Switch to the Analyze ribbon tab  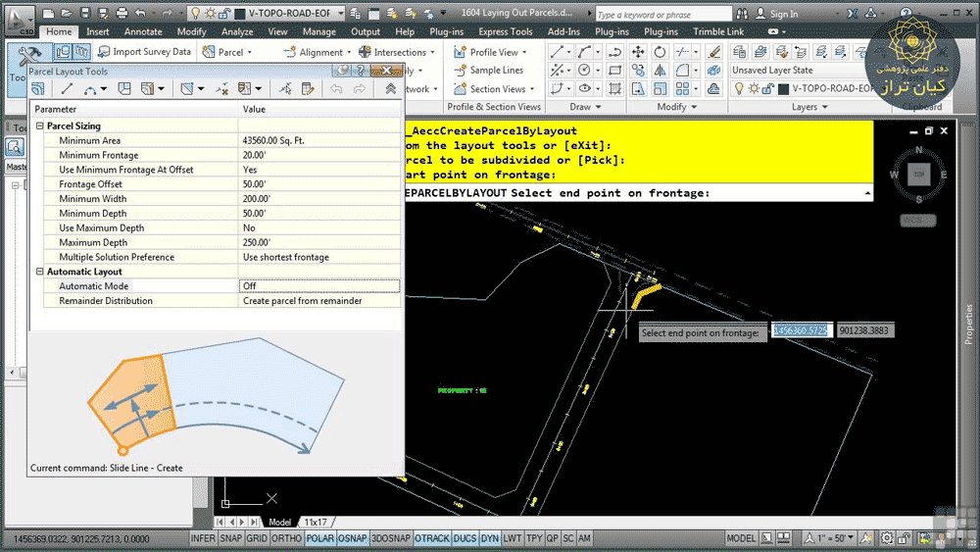pyautogui.click(x=237, y=31)
